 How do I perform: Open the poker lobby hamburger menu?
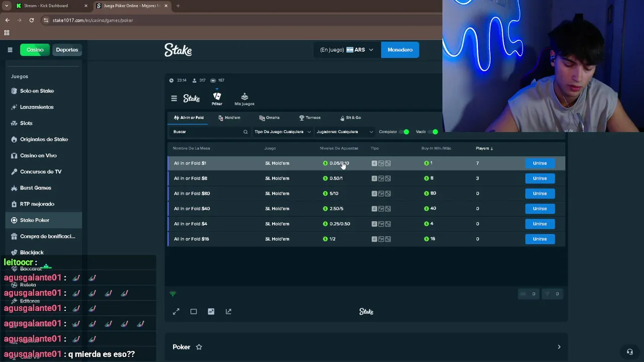174,99
